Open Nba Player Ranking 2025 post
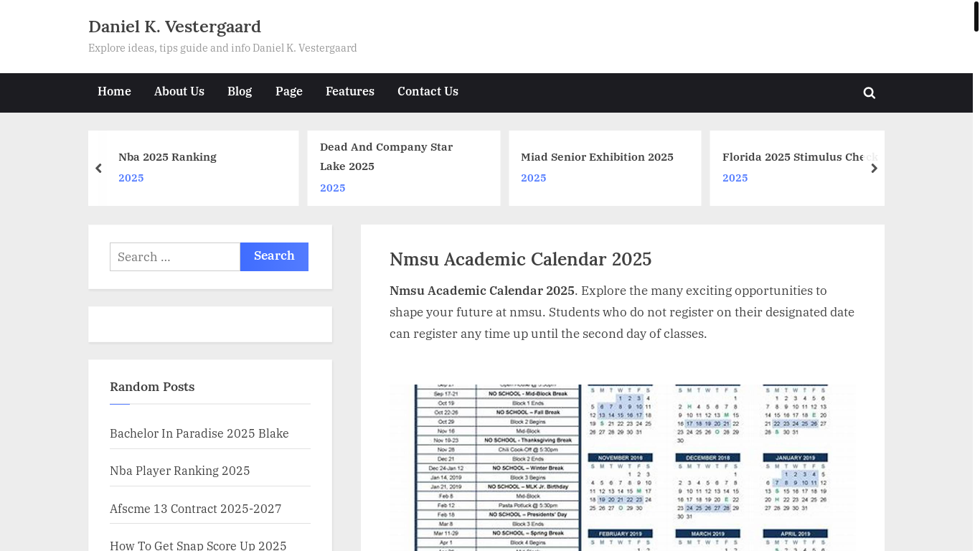 180,471
